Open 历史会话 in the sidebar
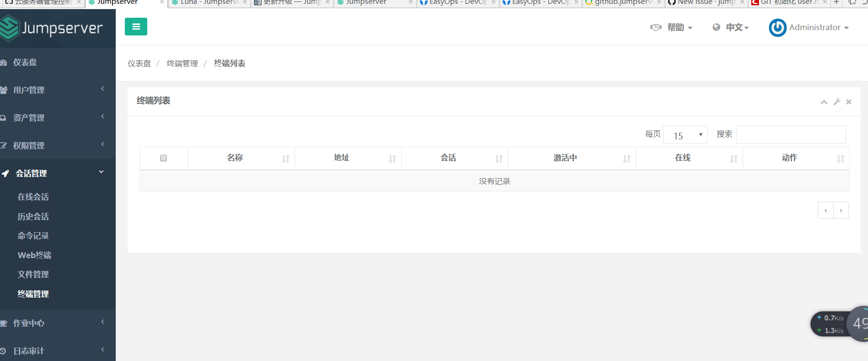868x361 pixels. 33,216
